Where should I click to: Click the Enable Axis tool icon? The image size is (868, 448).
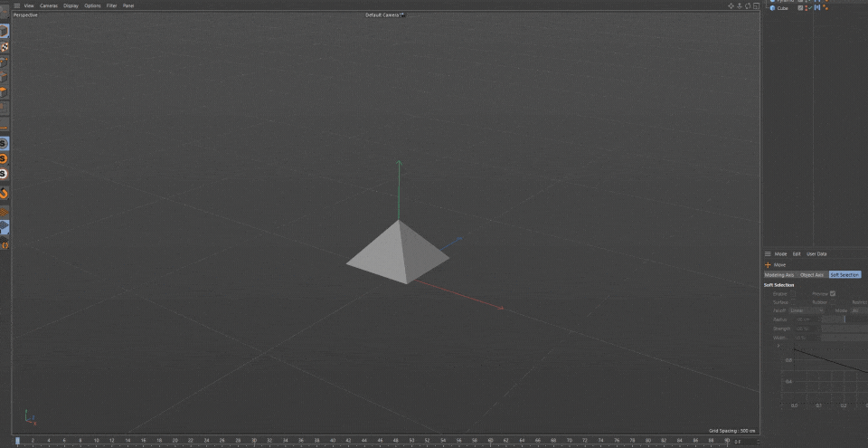[x=4, y=126]
